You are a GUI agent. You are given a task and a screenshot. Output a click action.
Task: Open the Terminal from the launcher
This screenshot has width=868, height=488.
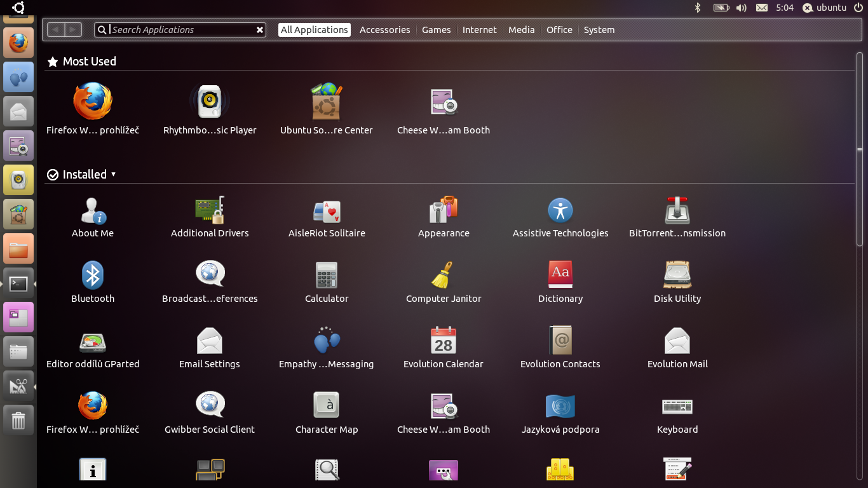point(18,283)
